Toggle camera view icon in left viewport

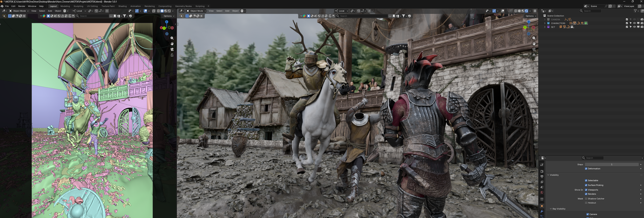click(172, 49)
